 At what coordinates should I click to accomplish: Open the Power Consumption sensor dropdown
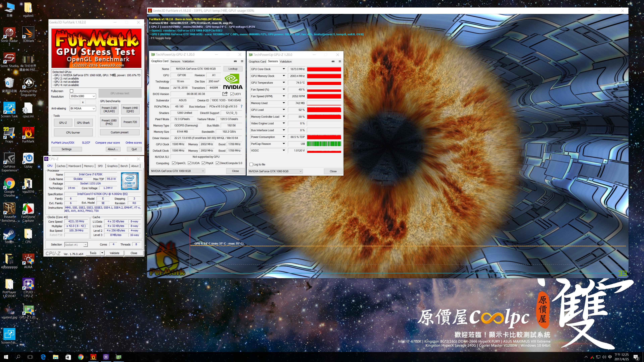284,137
